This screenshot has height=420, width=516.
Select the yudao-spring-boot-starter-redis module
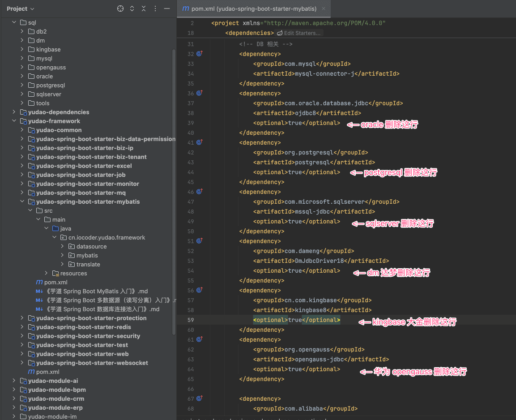click(84, 327)
